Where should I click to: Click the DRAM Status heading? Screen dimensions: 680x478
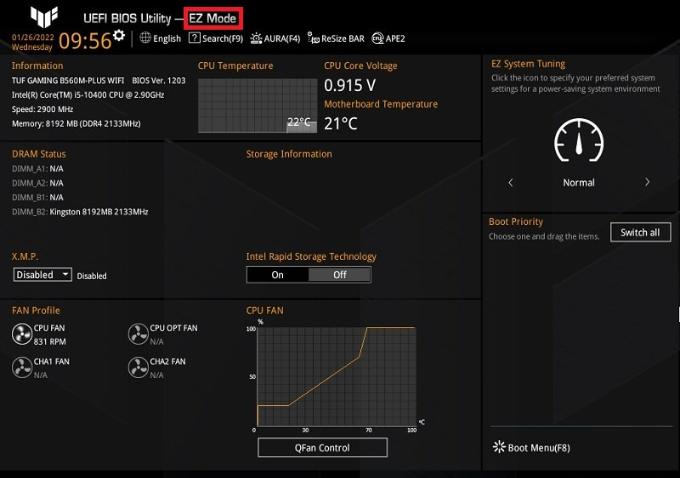tap(39, 154)
